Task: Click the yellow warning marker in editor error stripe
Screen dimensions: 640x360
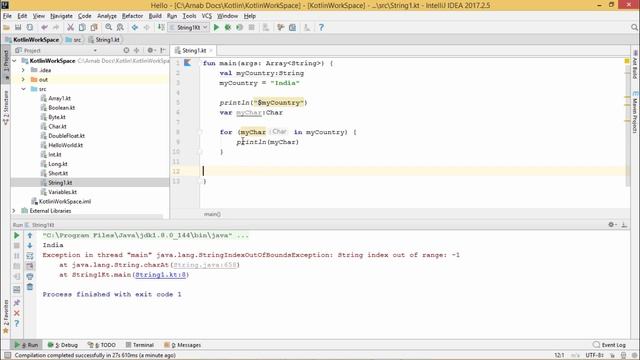Action: [627, 61]
